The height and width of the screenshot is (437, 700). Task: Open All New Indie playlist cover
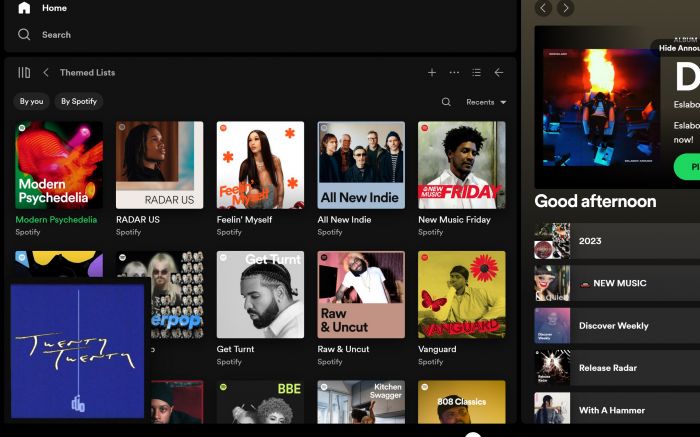click(x=361, y=165)
